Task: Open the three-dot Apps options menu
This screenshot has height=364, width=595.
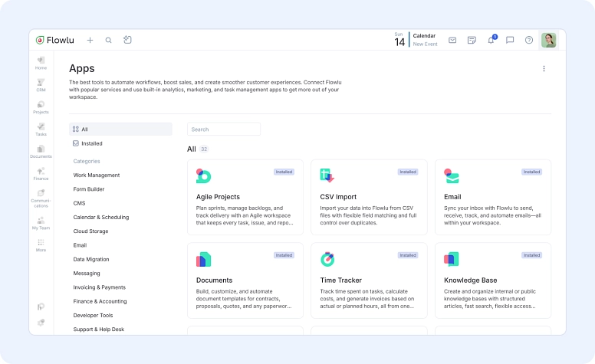Action: (544, 69)
